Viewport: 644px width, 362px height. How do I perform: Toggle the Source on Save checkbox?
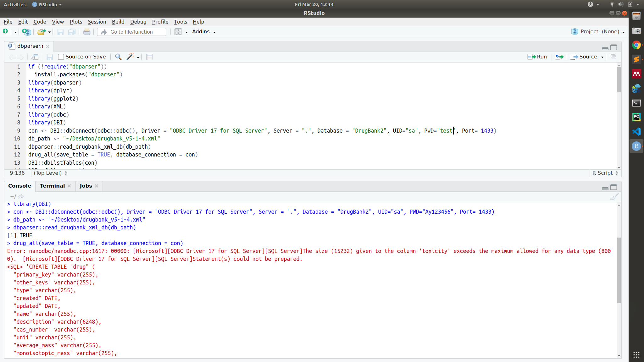coord(61,57)
